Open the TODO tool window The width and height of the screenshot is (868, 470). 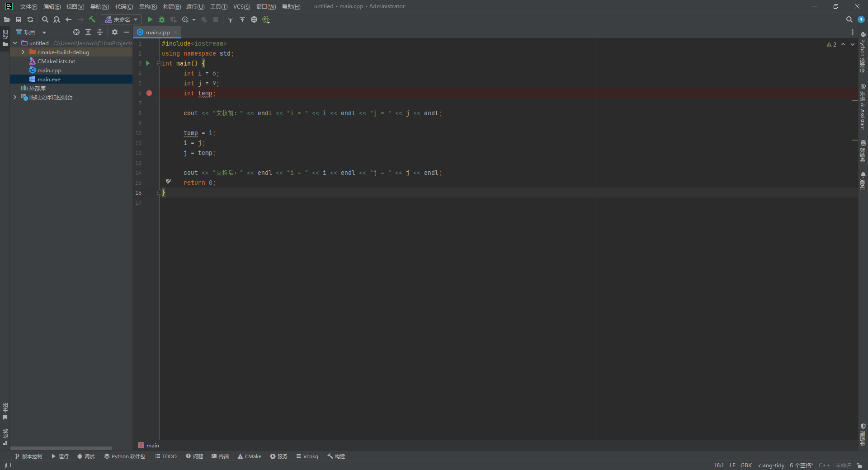[166, 456]
